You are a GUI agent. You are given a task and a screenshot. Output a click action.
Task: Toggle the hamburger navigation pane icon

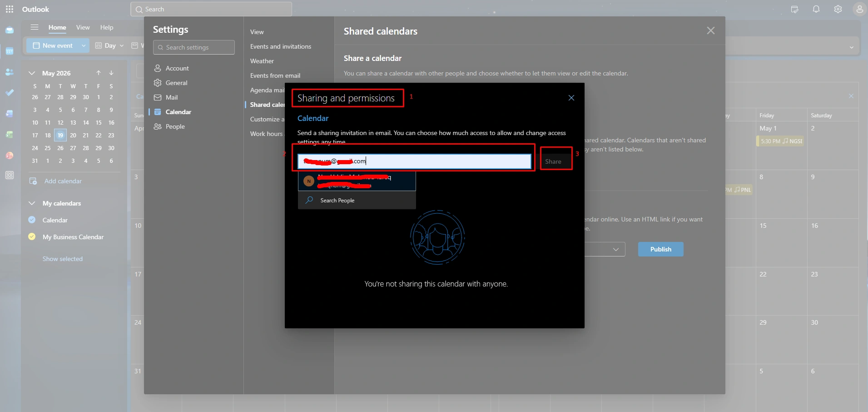tap(35, 27)
